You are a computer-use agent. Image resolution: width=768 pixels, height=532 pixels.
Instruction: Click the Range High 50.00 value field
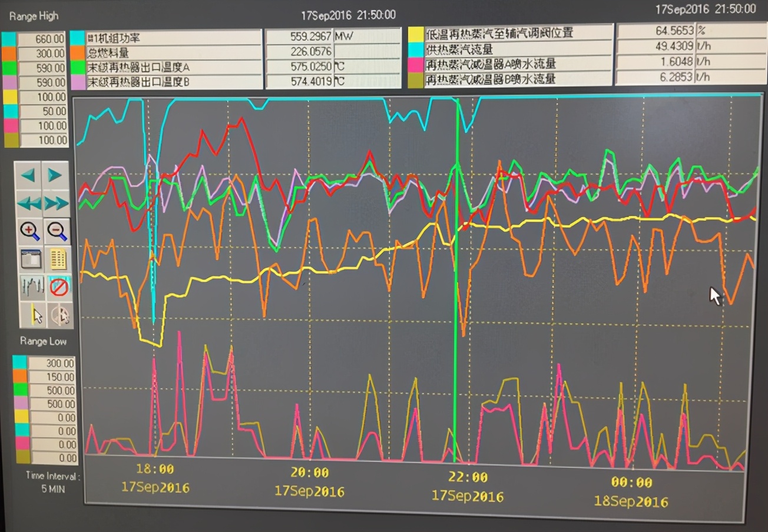[x=44, y=111]
